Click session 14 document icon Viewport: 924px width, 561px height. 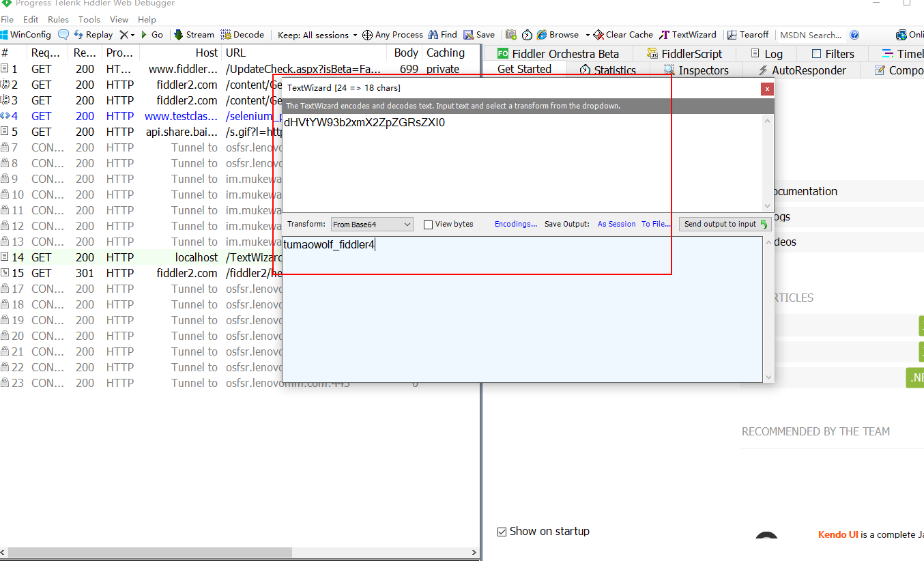click(x=5, y=257)
